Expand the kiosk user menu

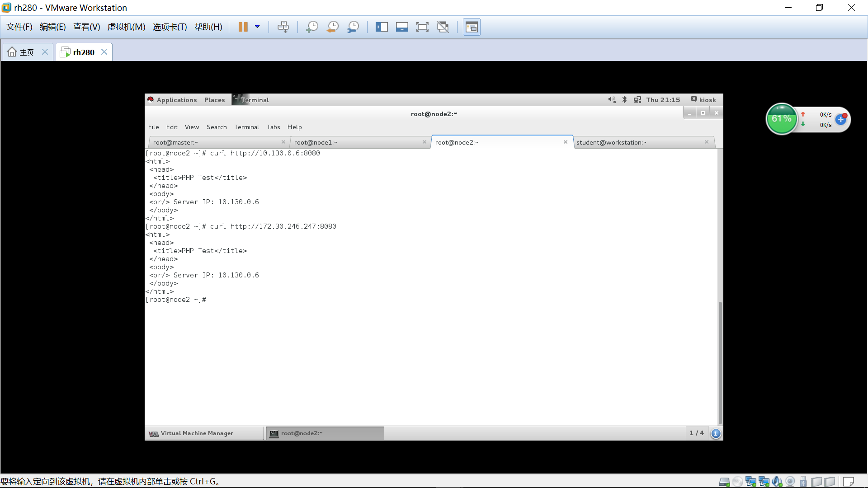pos(703,100)
